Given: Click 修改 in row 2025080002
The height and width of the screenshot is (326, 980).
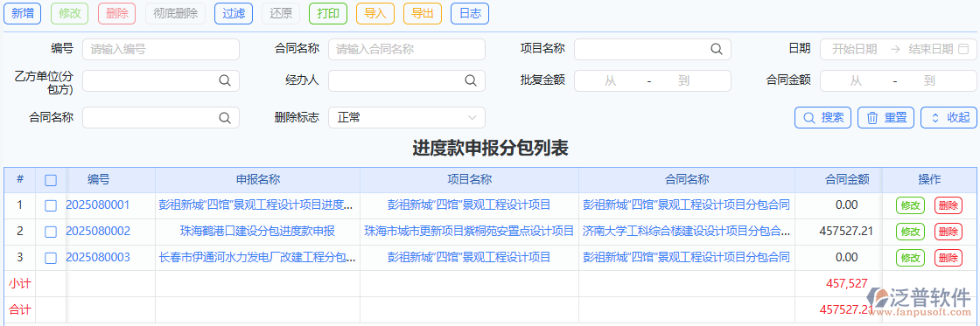Looking at the screenshot, I should pyautogui.click(x=910, y=231).
